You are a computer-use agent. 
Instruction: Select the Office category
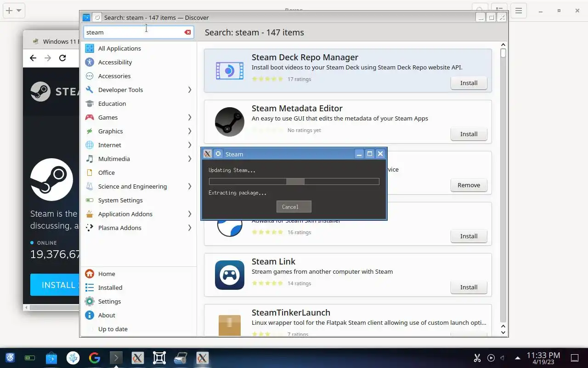(138, 172)
